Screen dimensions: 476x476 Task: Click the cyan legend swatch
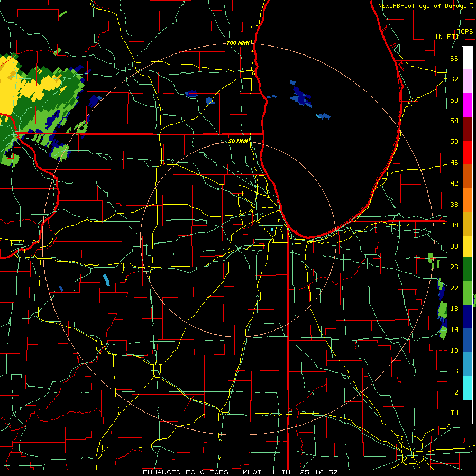coord(467,388)
